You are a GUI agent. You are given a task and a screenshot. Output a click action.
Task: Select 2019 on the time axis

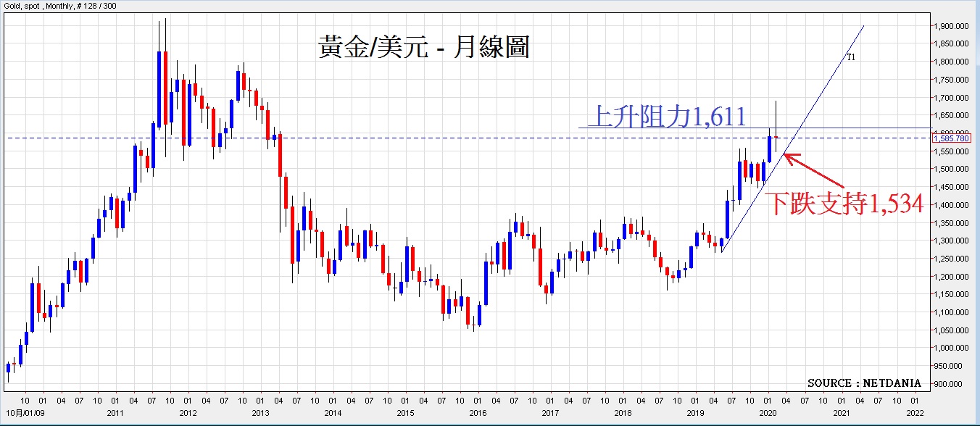coord(696,413)
